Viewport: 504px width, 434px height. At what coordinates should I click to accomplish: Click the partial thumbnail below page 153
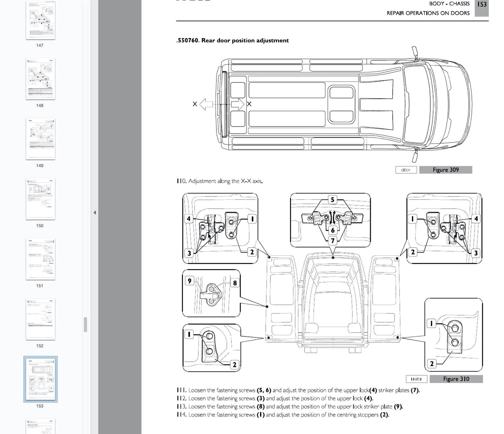click(40, 426)
